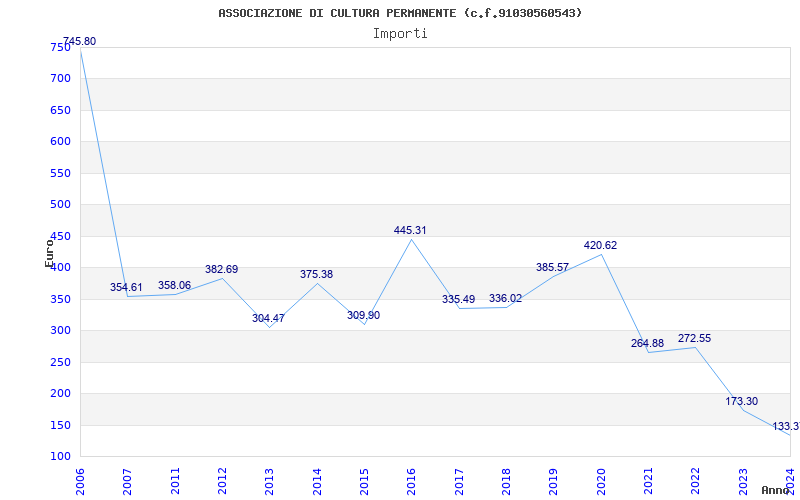Click the 420.62 data label

[x=601, y=245]
